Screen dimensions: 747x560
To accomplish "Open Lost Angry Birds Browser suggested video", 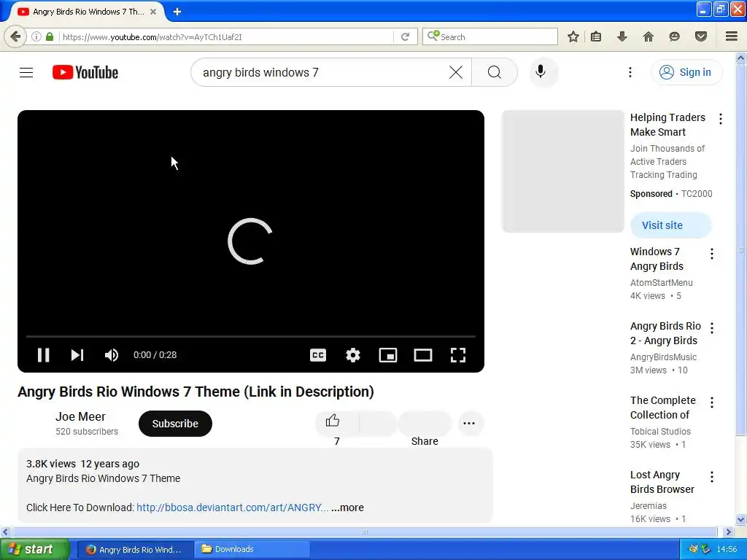I will 662,482.
